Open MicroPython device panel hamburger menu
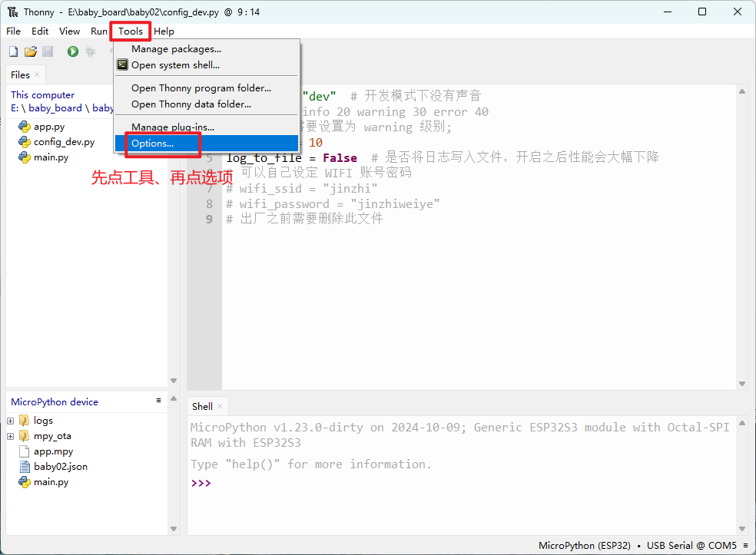The image size is (756, 555). (158, 401)
